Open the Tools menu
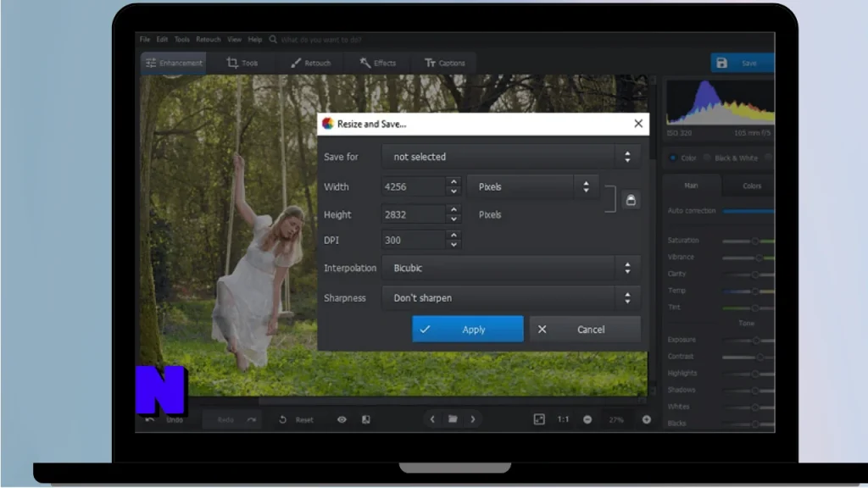Screen dimensions: 868x488 coord(182,40)
